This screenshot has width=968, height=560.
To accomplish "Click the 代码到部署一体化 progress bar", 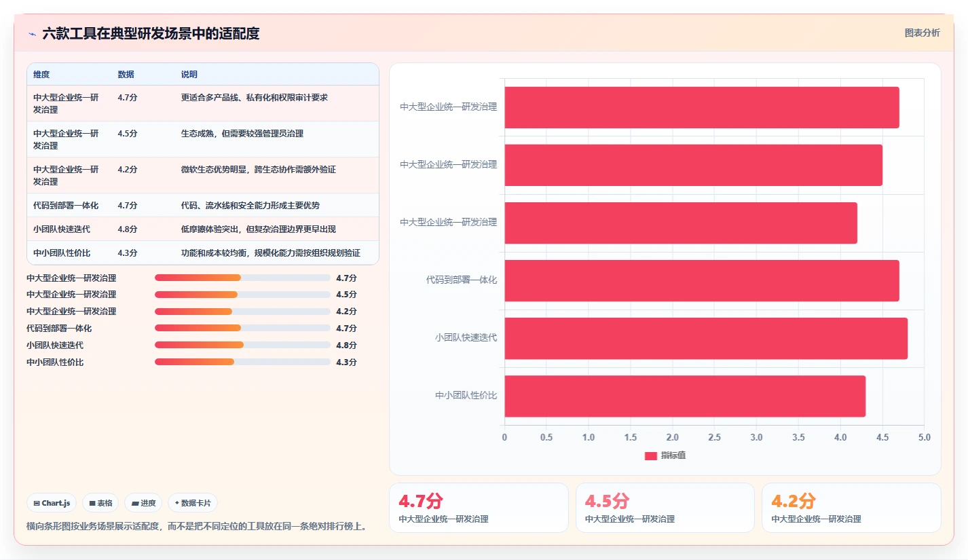I will 242,329.
